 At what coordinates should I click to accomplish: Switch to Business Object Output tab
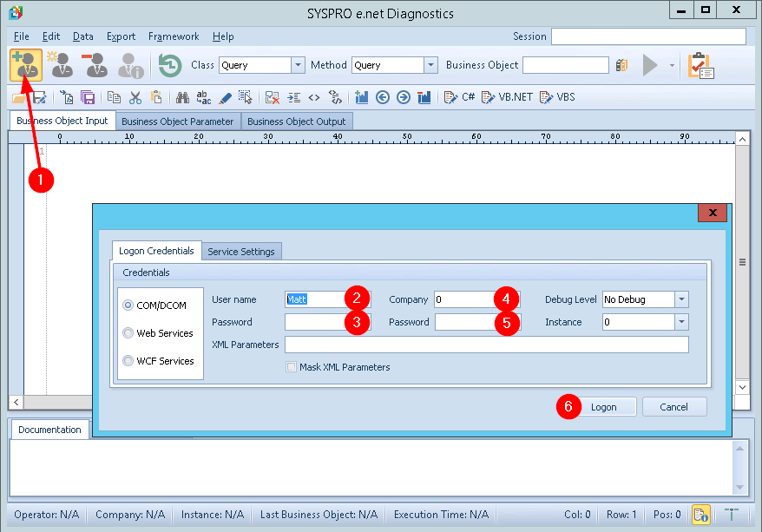(297, 122)
